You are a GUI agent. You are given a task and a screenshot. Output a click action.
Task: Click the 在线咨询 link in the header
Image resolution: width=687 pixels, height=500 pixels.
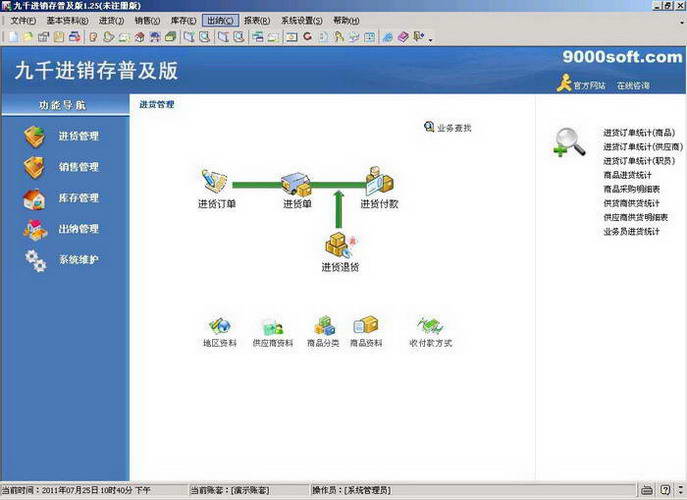[x=633, y=85]
